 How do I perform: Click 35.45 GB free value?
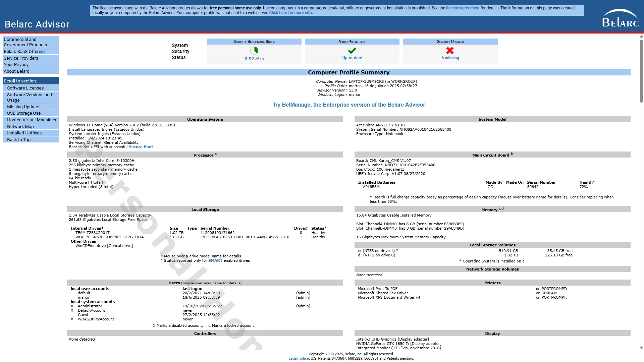coord(560,251)
